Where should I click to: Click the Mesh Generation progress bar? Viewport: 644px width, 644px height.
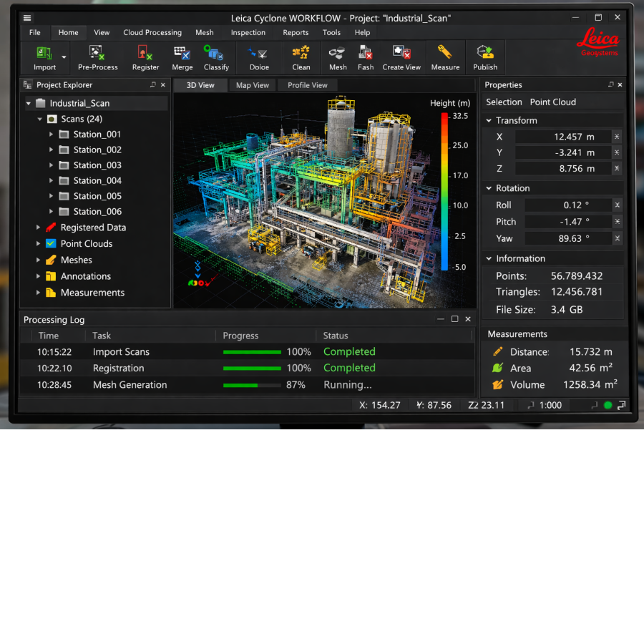point(252,384)
